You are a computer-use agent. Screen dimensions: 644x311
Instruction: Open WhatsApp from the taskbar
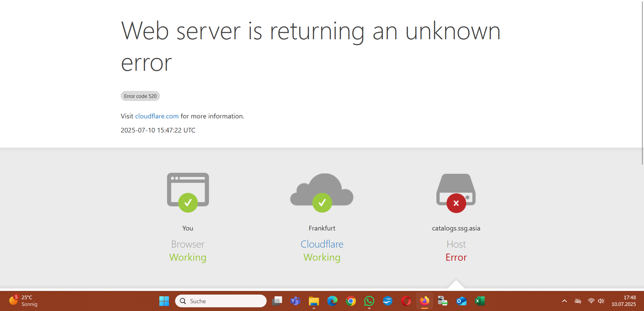[369, 301]
